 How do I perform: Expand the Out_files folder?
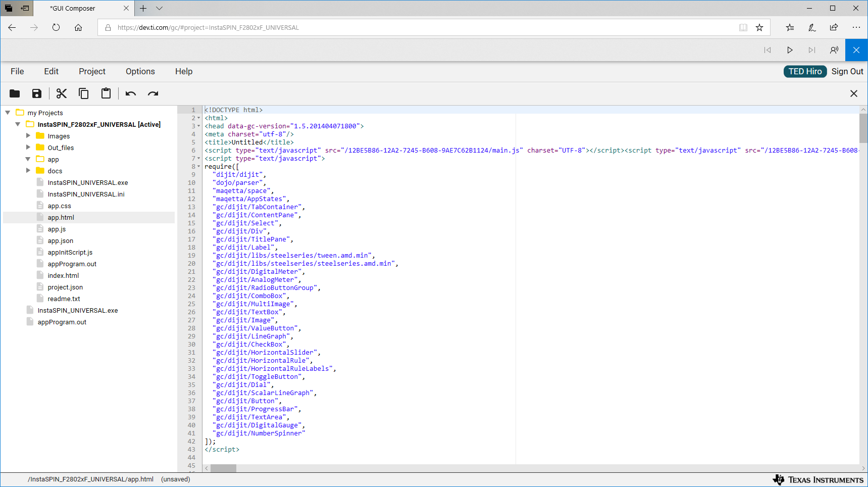[x=28, y=148]
